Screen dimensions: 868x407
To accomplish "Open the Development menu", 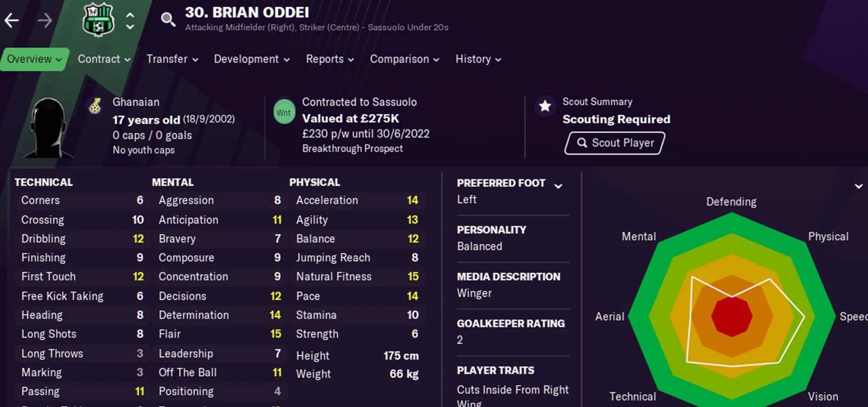I will 251,59.
